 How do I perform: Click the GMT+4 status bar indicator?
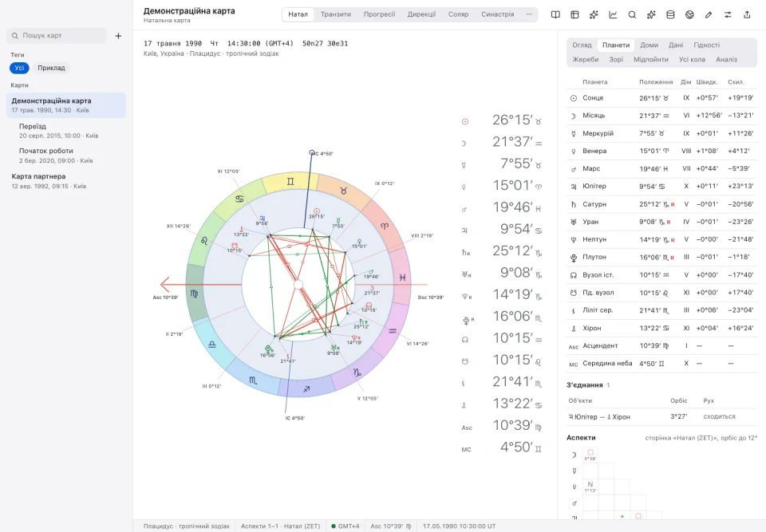pos(345,526)
